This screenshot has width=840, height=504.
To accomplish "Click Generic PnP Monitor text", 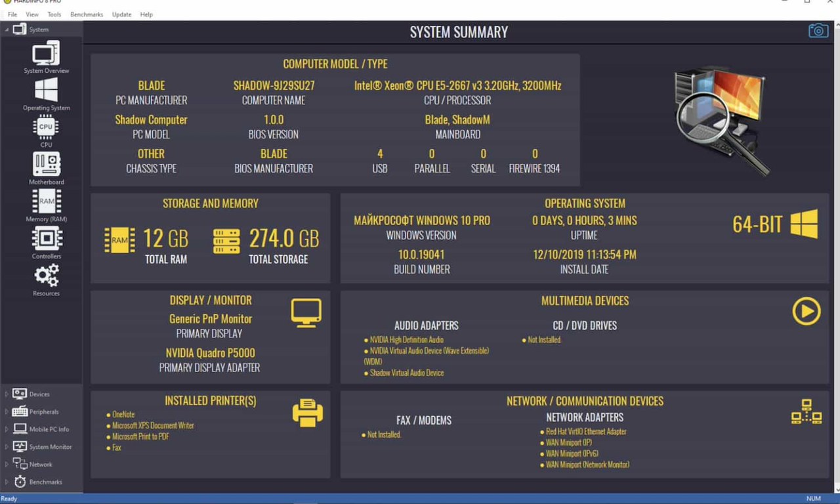I will click(210, 319).
